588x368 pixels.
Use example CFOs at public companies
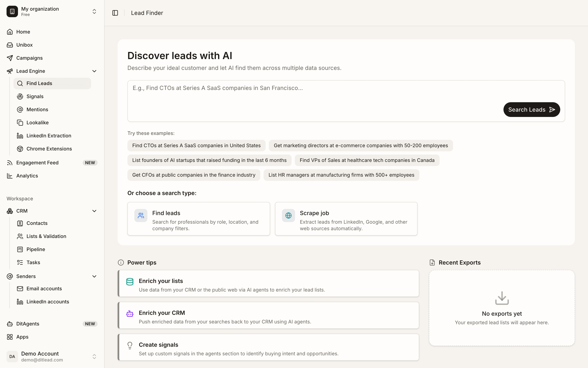[x=194, y=175]
